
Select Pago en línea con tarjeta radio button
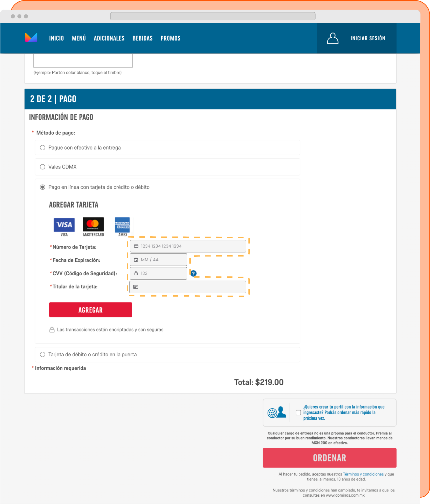tap(43, 187)
